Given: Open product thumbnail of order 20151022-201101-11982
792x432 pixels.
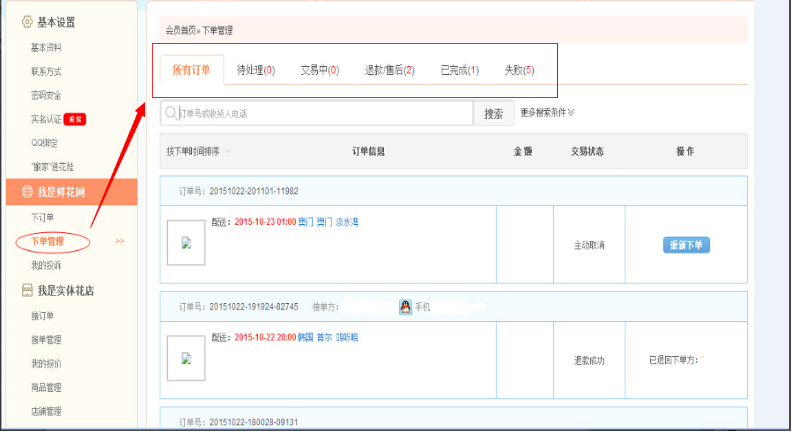Looking at the screenshot, I should tap(186, 243).
